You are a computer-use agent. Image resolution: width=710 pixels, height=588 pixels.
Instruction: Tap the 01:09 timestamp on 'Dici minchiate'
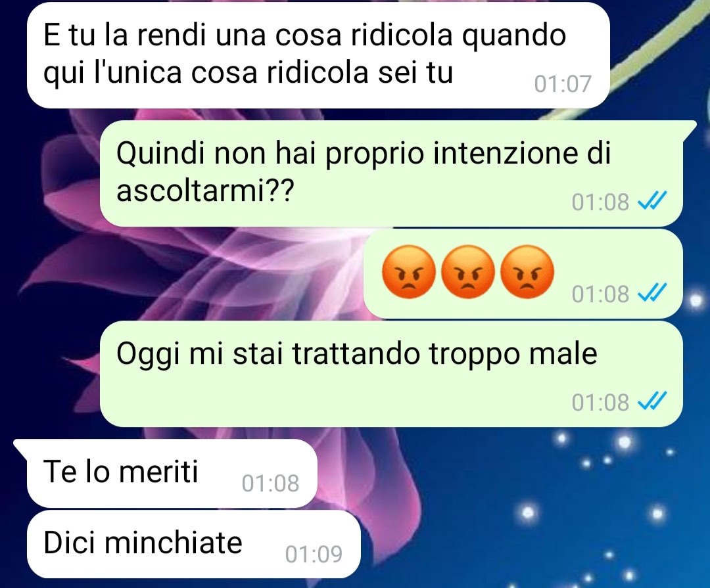pos(314,554)
